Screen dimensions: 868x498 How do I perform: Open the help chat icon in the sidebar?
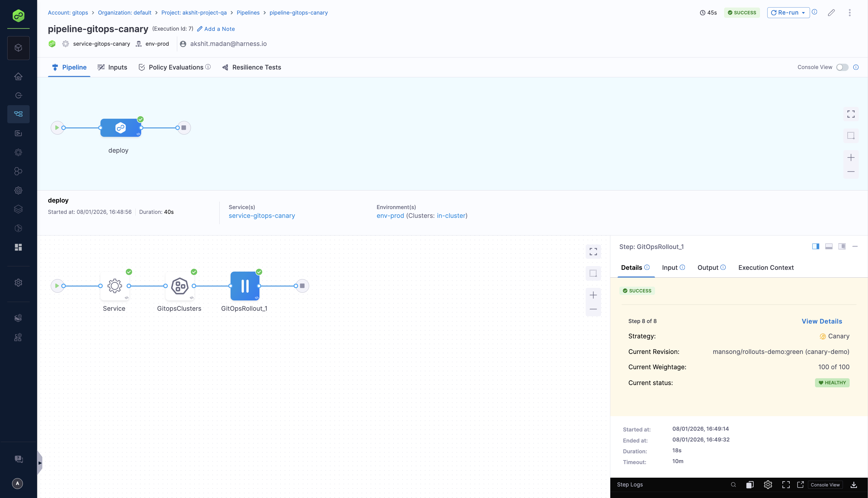[18, 459]
